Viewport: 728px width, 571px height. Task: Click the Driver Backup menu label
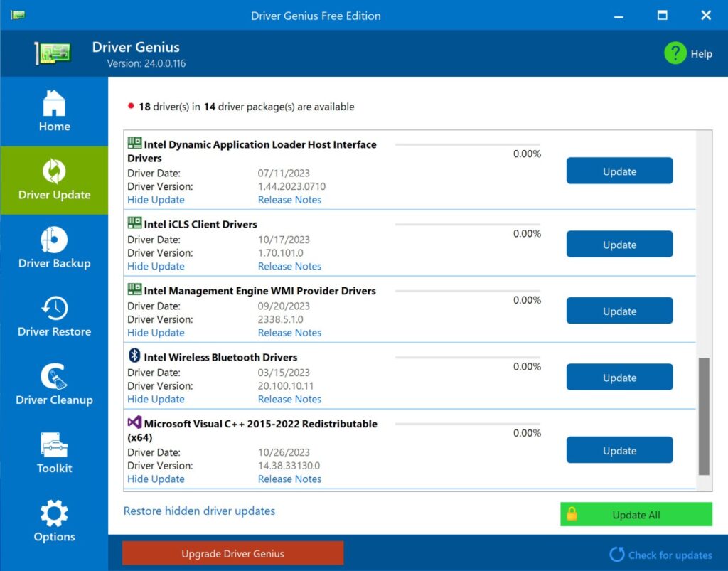click(54, 263)
